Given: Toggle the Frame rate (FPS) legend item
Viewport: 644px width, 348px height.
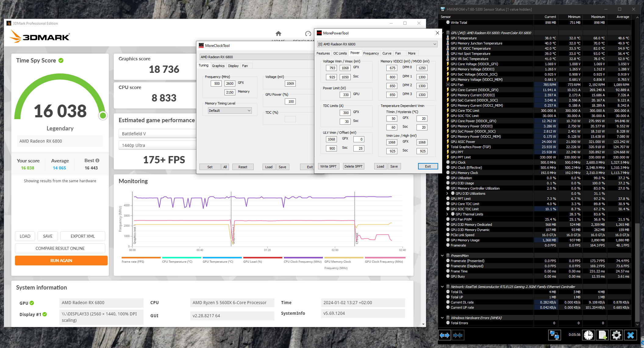Looking at the screenshot, I should click(133, 261).
